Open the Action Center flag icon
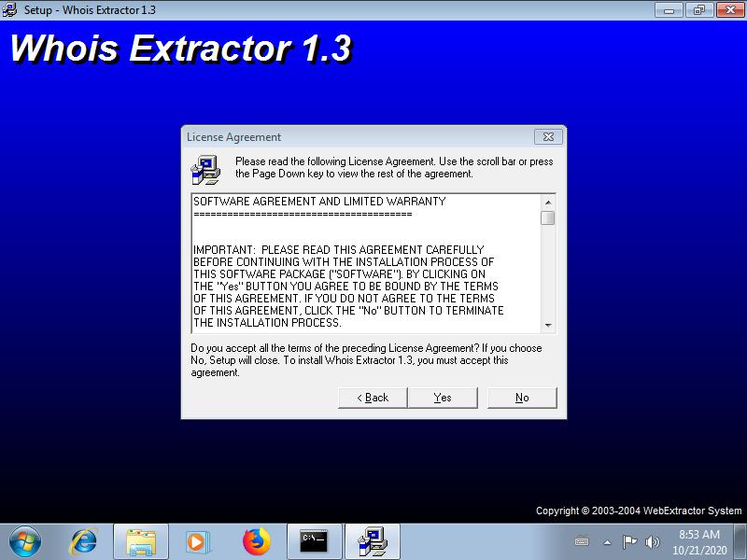The height and width of the screenshot is (560, 747). click(629, 542)
